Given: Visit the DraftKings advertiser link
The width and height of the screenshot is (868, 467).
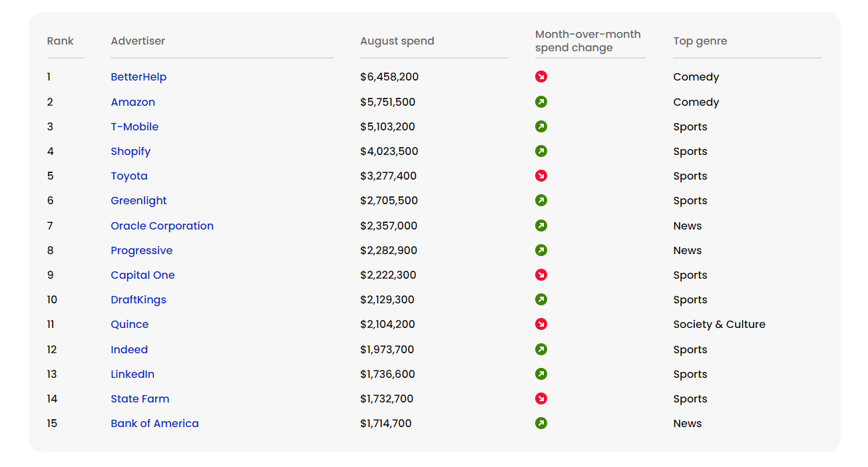Looking at the screenshot, I should click(138, 300).
